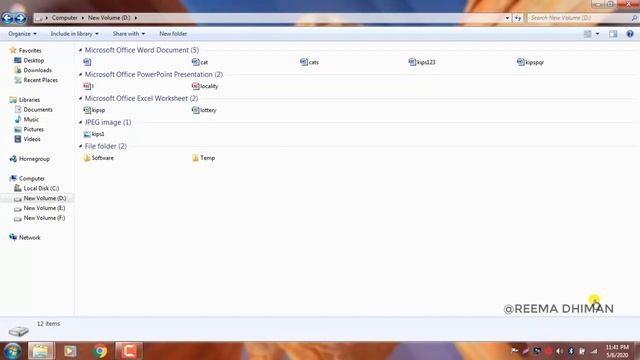The image size is (640, 360).
Task: Open the Organize menu
Action: [x=22, y=34]
